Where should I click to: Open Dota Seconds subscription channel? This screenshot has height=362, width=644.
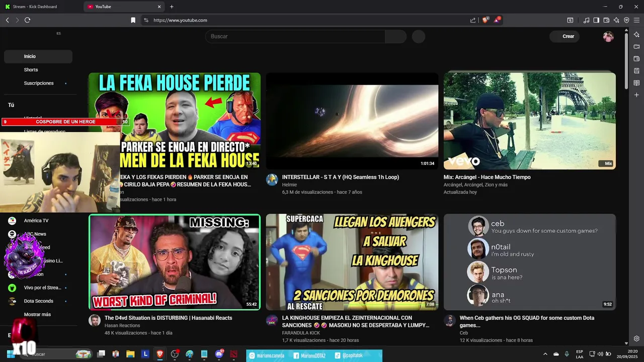[38, 301]
